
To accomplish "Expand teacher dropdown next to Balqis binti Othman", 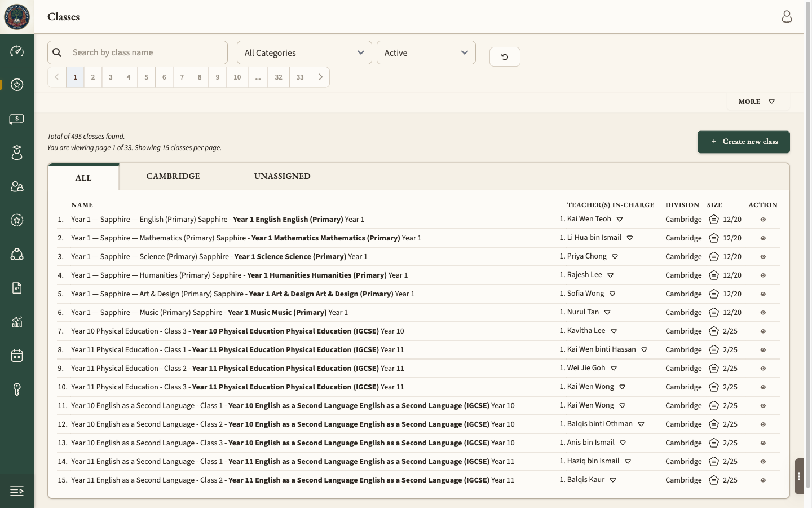I will point(641,424).
